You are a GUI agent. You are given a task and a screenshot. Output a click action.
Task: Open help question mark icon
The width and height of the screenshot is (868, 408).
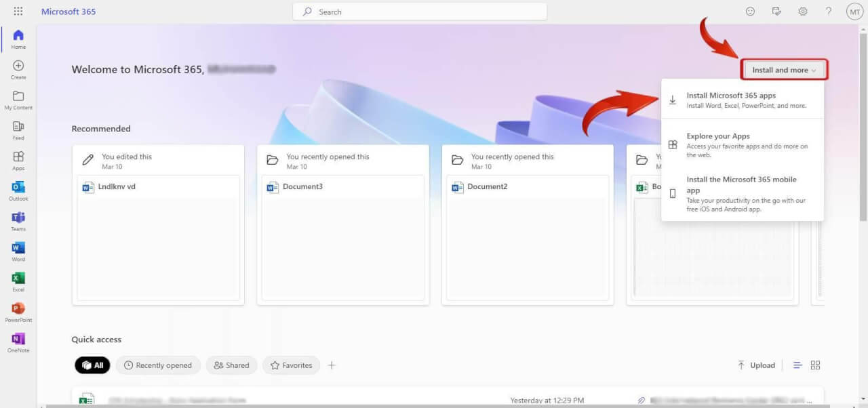(828, 12)
